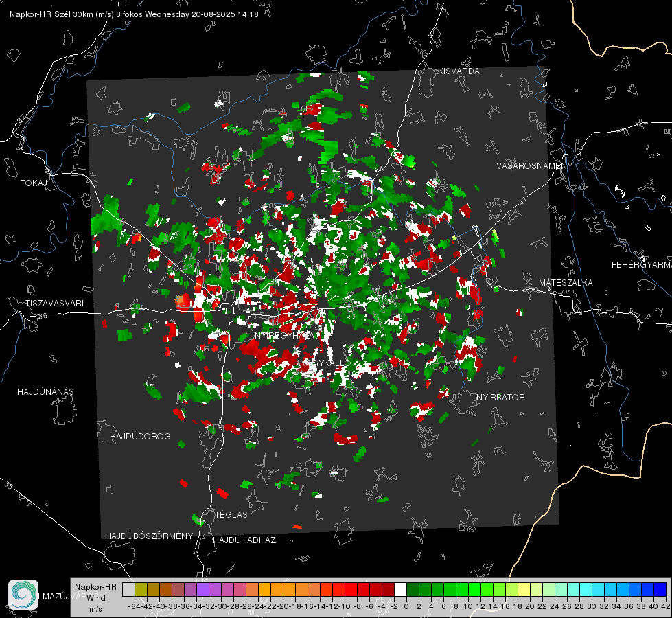This screenshot has width=672, height=618.
Task: Pick the white legend swatch between -2 and 0
Action: [400, 589]
